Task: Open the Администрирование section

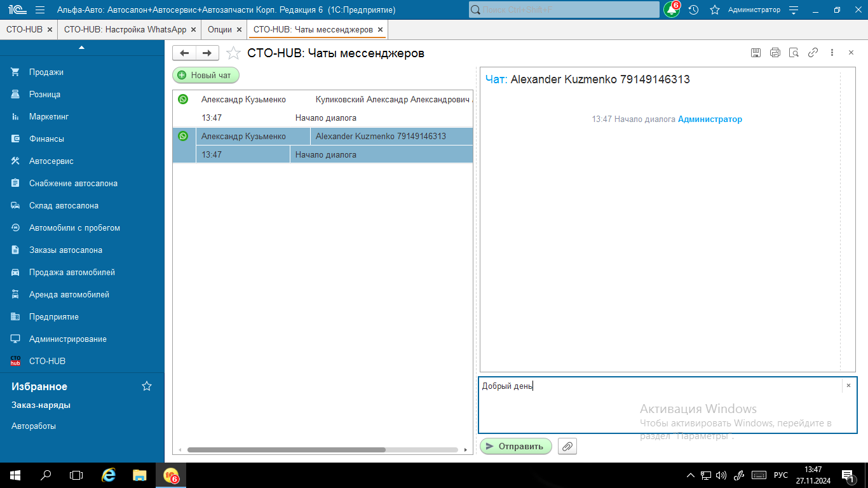Action: [82, 339]
